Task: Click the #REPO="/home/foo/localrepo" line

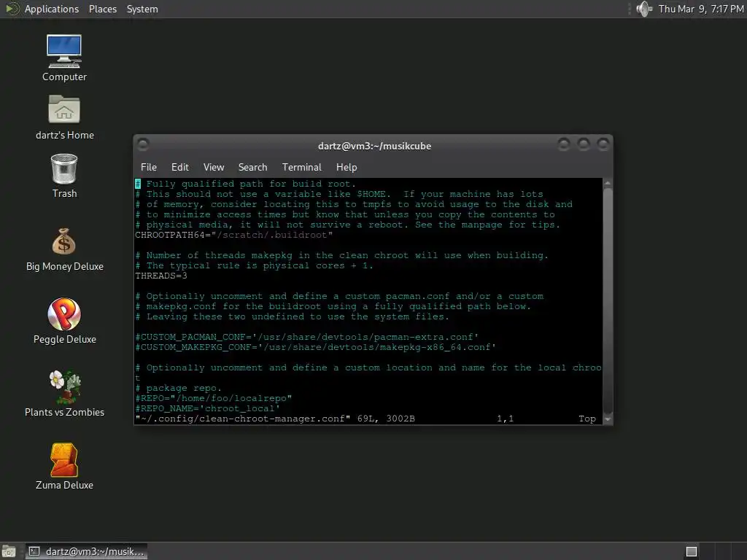Action: 214,398
